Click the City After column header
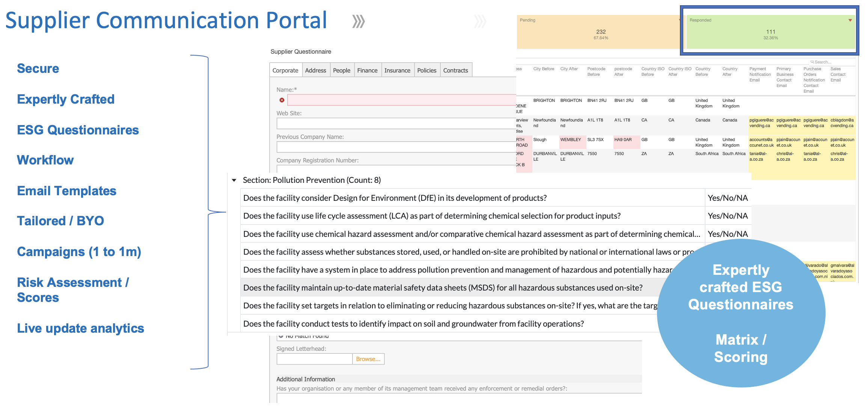868x407 pixels. pyautogui.click(x=569, y=69)
